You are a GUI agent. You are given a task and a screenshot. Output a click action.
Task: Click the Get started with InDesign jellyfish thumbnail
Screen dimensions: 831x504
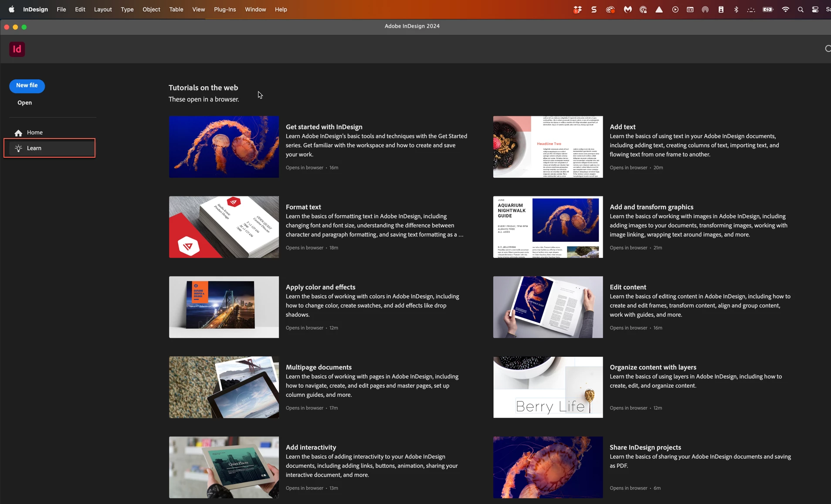224,147
